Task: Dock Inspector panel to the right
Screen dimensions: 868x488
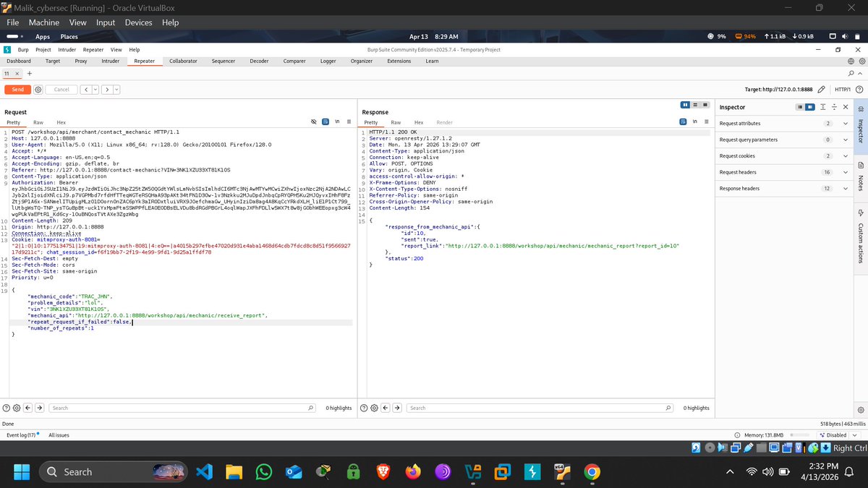Action: (809, 107)
